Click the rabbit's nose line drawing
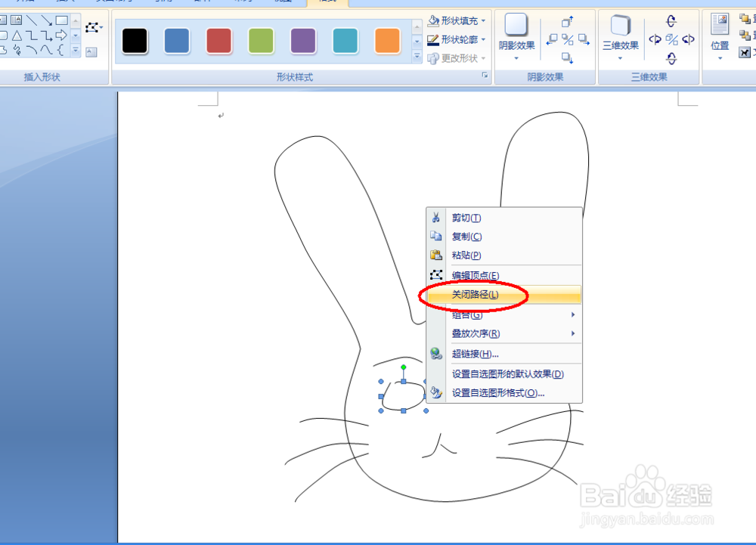Viewport: 756px width, 545px height. (x=439, y=446)
